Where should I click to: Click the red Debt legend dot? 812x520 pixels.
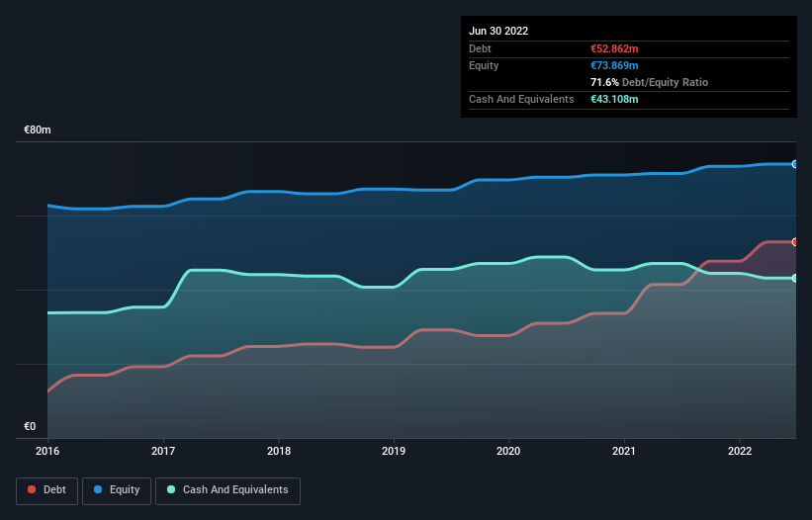(x=32, y=489)
